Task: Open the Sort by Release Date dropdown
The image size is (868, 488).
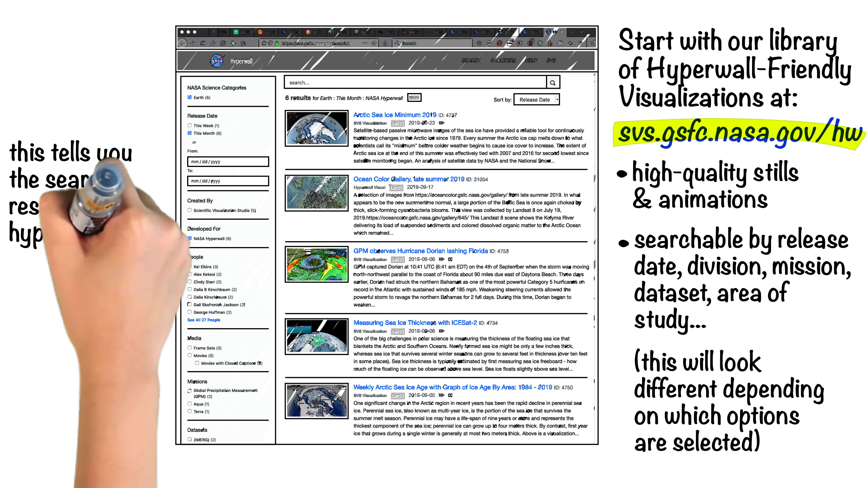Action: [x=536, y=100]
